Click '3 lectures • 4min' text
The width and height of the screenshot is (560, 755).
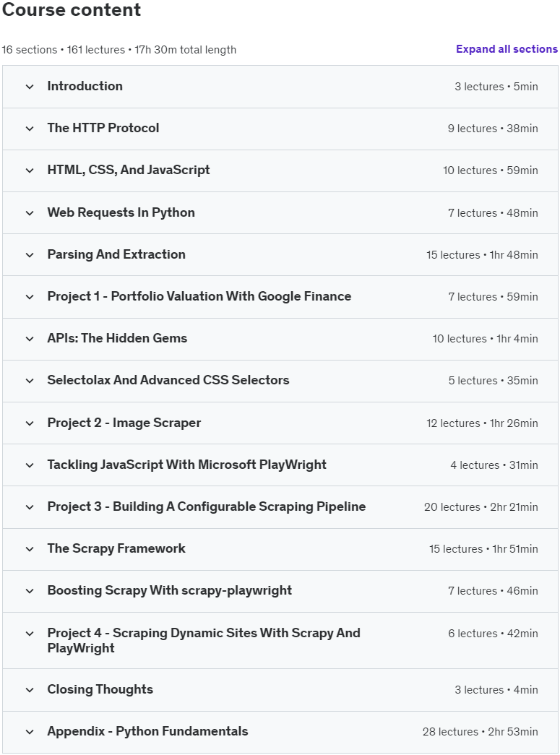(496, 690)
